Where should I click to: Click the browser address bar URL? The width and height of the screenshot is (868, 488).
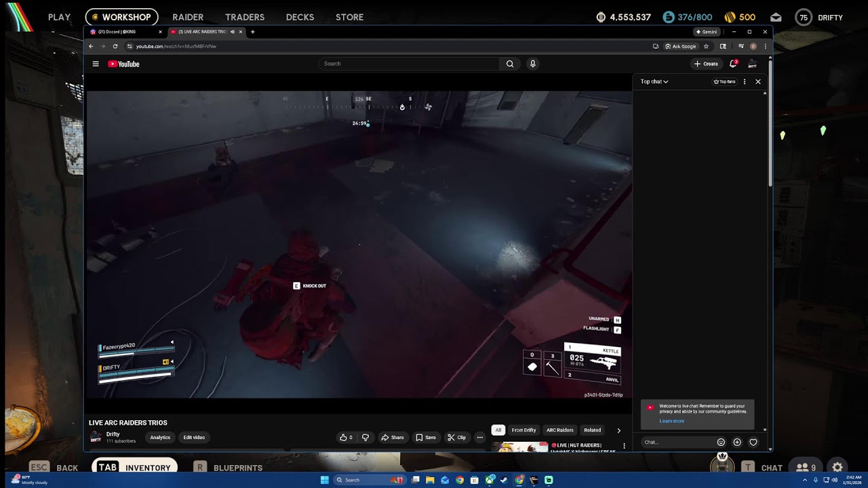[176, 46]
